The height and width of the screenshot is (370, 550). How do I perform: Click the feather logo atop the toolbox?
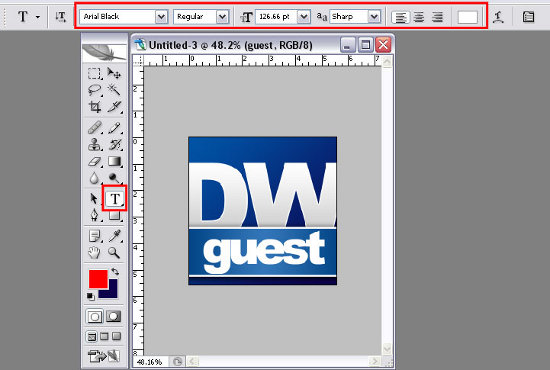click(x=104, y=53)
